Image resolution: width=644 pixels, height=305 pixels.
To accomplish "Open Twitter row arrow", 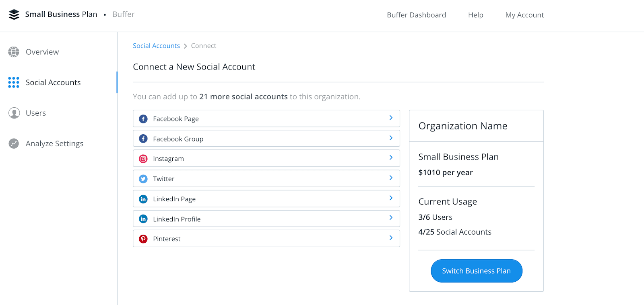I will coord(391,178).
